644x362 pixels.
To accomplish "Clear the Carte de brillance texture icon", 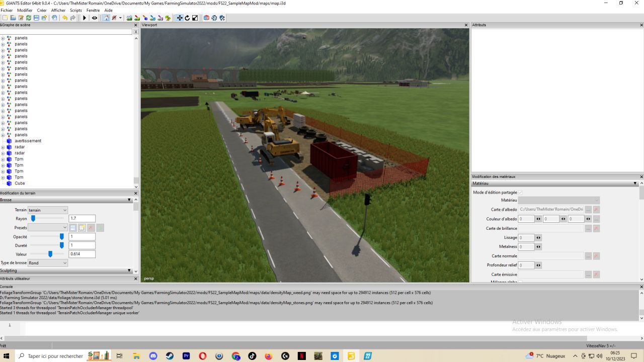I will click(596, 228).
